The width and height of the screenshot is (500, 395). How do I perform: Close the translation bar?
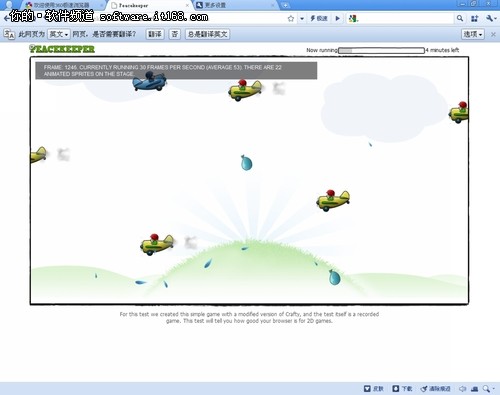click(x=493, y=34)
